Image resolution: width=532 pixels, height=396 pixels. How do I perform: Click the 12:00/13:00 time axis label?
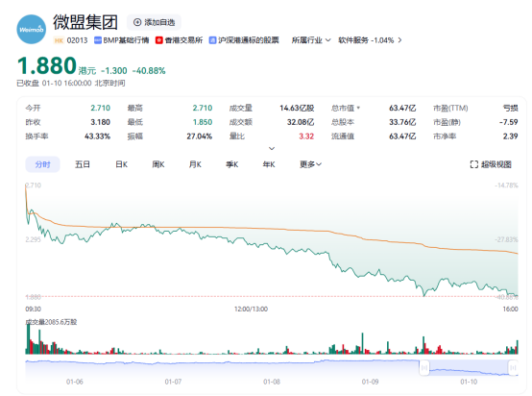tap(251, 309)
